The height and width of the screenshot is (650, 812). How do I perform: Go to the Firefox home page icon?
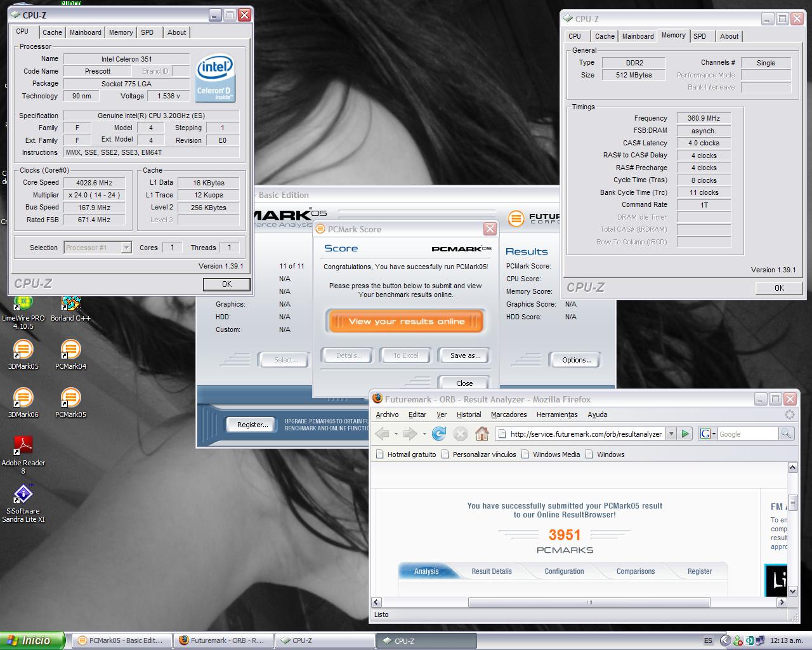[x=482, y=434]
